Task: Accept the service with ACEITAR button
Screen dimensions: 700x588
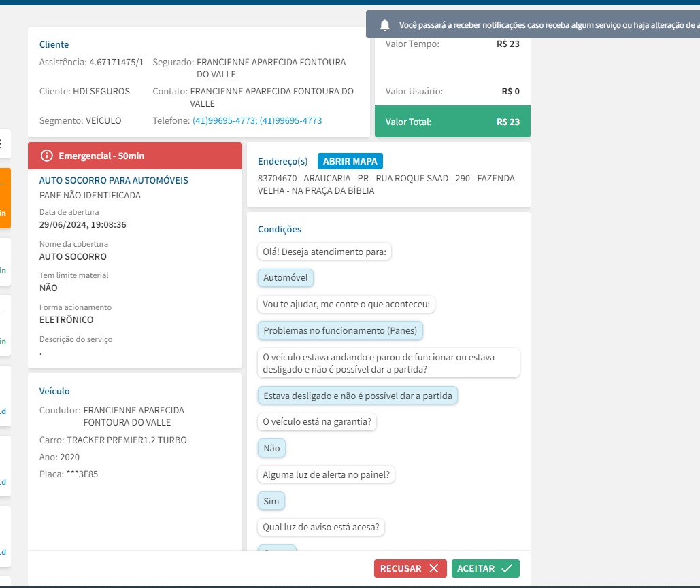Action: 485,568
